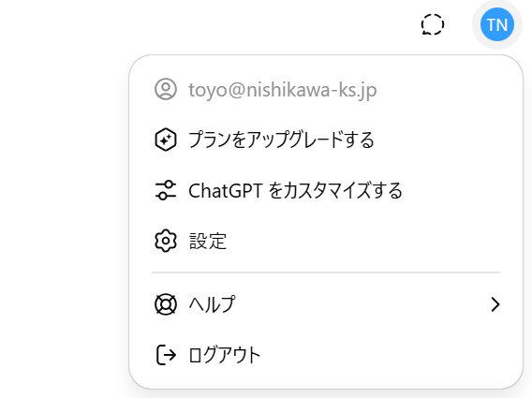Click the ログアウト label text
Viewport: 532px width, 398px height.
tap(225, 355)
